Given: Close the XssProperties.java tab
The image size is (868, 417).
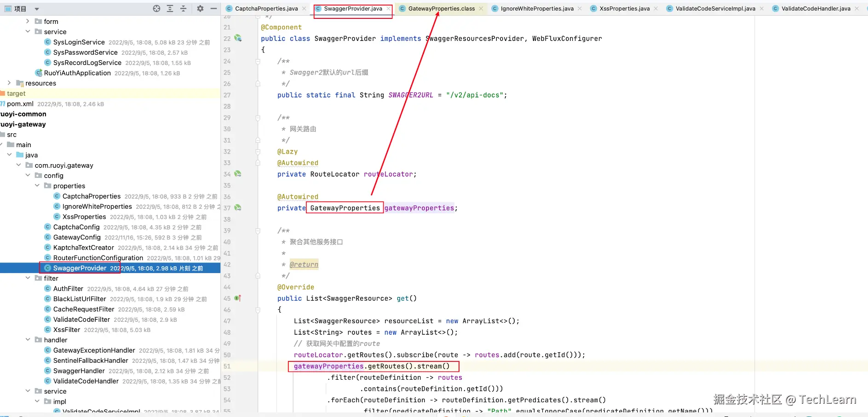Looking at the screenshot, I should [655, 9].
